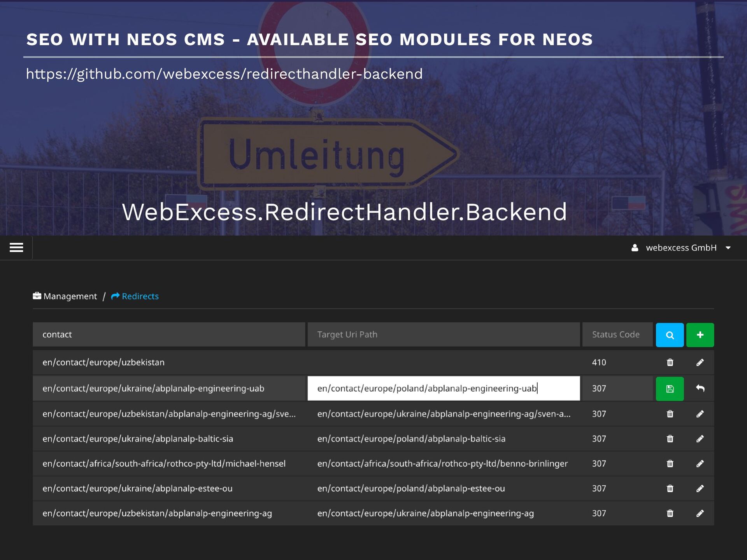
Task: Click the green add redirect plus button
Action: [700, 335]
